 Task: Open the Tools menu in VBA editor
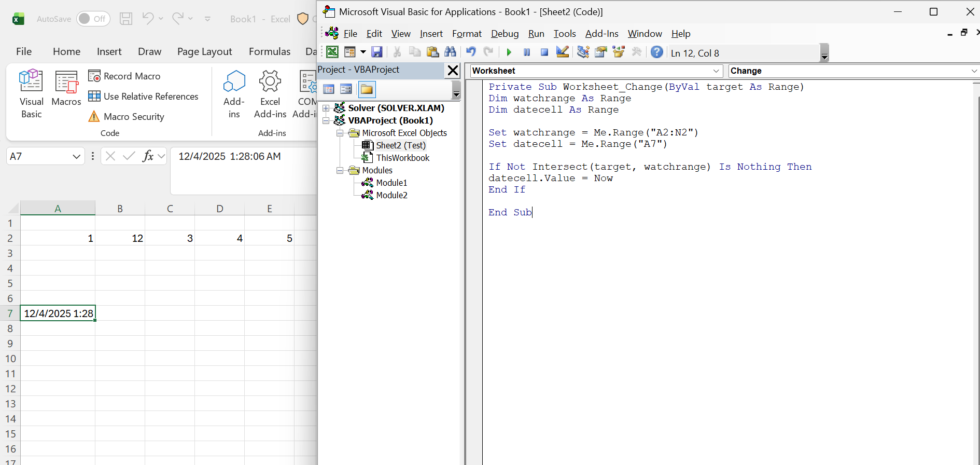click(565, 34)
